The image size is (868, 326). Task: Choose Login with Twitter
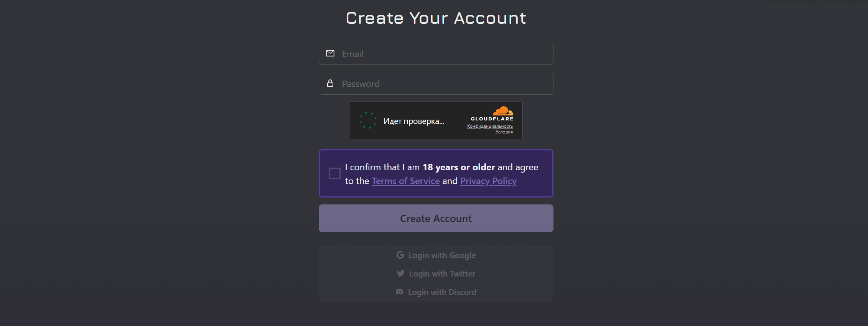pos(436,273)
